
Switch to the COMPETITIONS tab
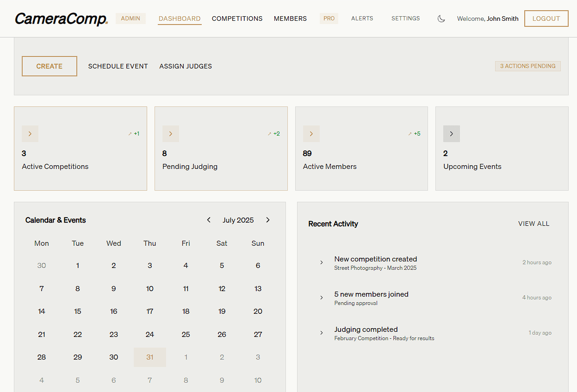[237, 19]
